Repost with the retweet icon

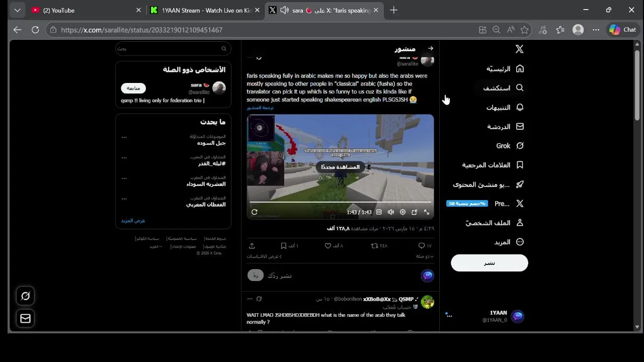[374, 246]
